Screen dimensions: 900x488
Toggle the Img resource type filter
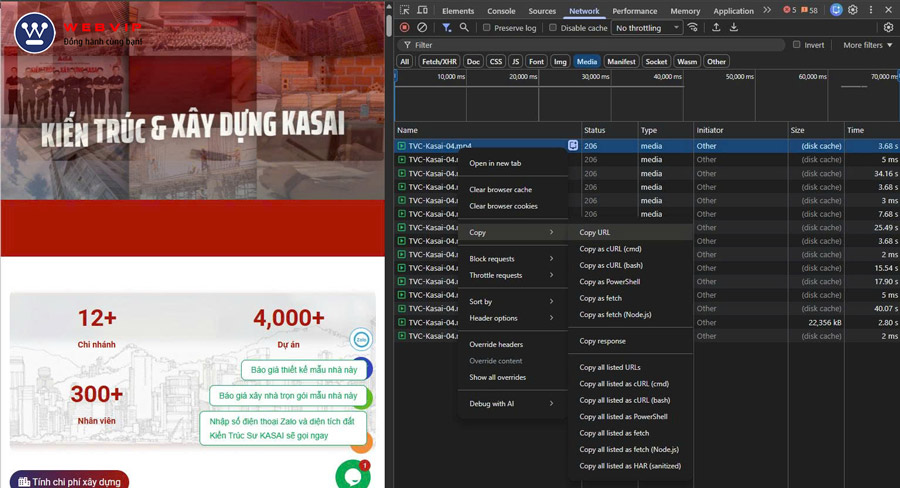pos(560,61)
